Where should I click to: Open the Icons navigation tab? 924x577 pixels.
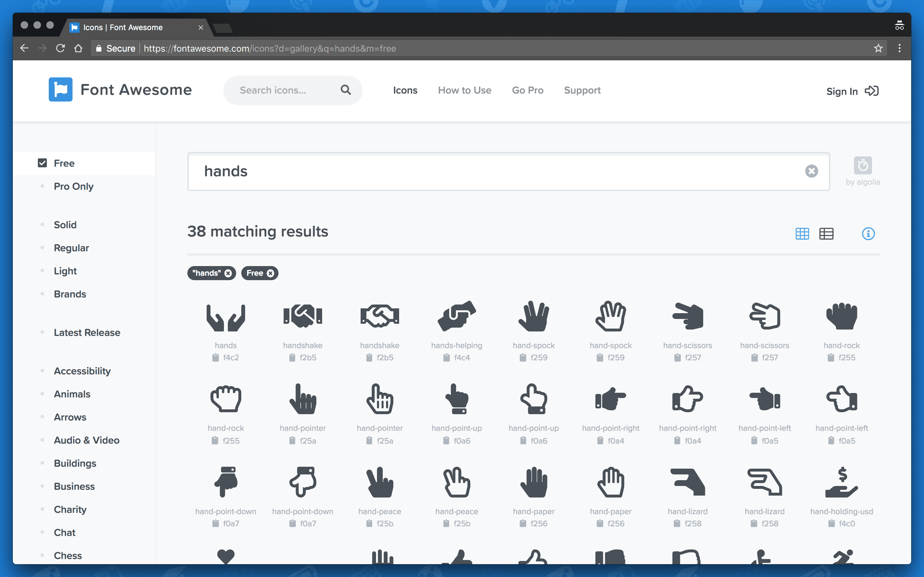point(405,90)
